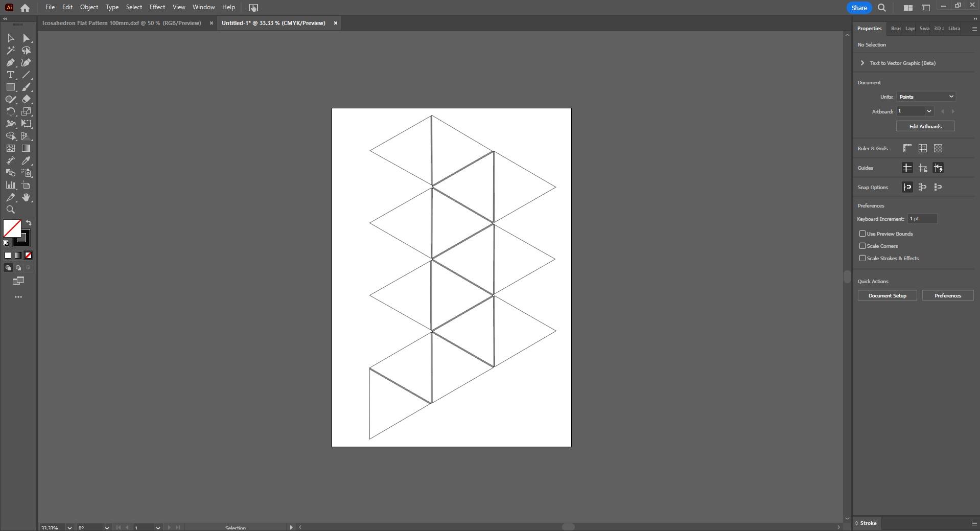
Task: Open the rotation angle dropdown
Action: [x=107, y=527]
